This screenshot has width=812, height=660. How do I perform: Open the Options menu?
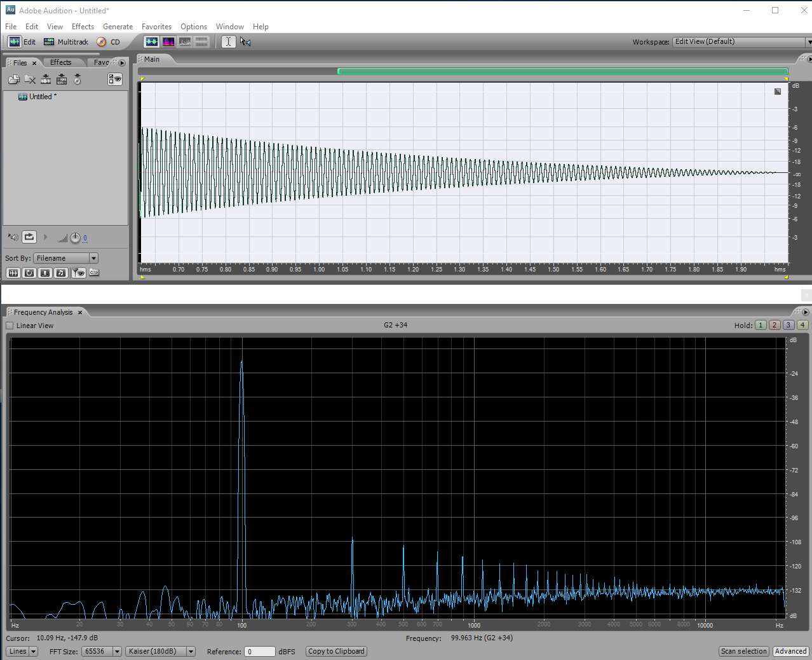(194, 27)
